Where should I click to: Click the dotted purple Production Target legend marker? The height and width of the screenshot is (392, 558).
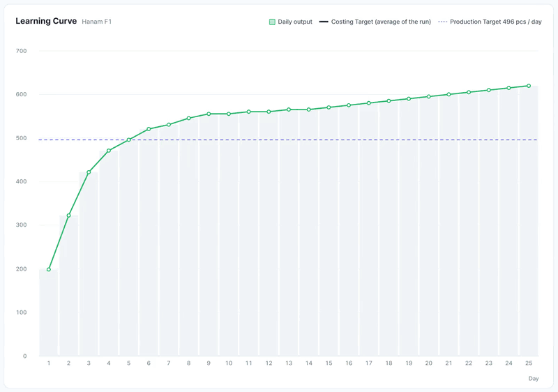pos(442,22)
